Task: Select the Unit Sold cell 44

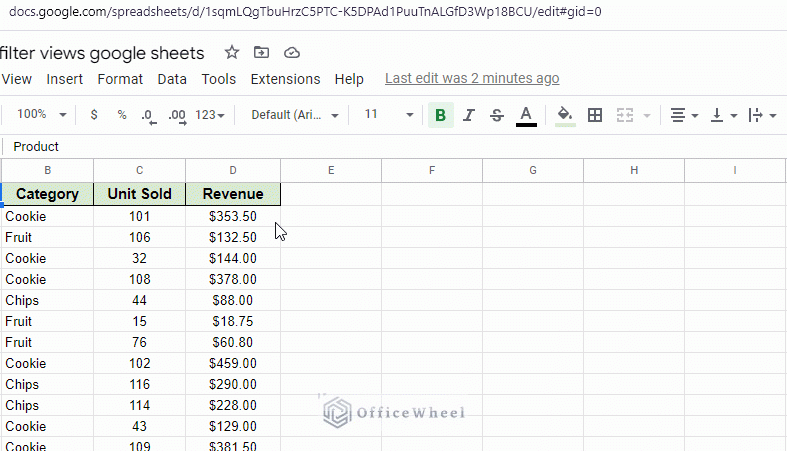Action: coord(140,300)
